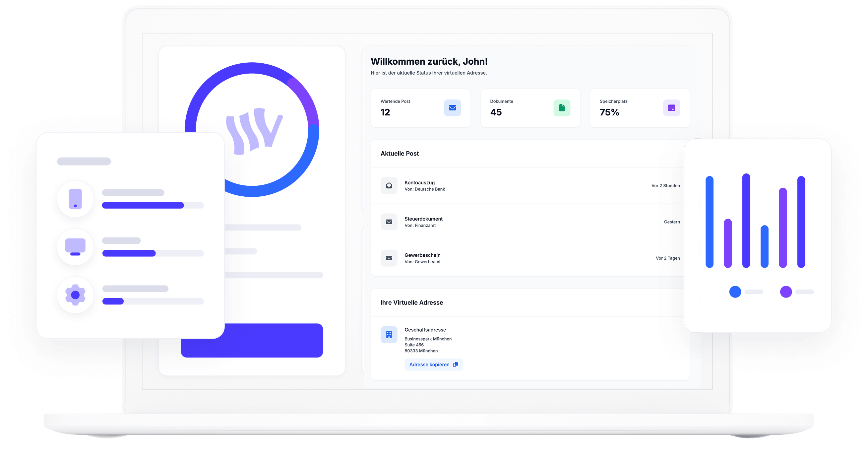Click the blue building icon for Geschäftsadresse

(389, 335)
